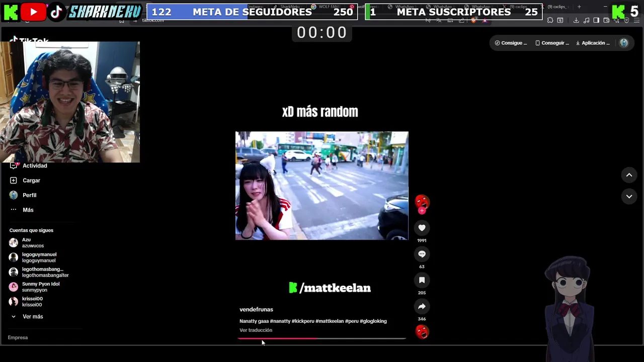The width and height of the screenshot is (644, 362).
Task: Save the video with bookmark icon
Action: pyautogui.click(x=422, y=280)
